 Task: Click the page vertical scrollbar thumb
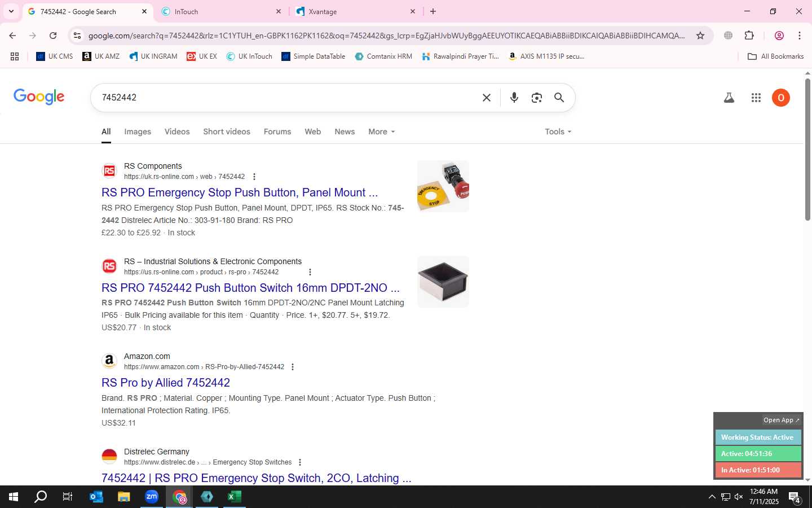coord(807,150)
